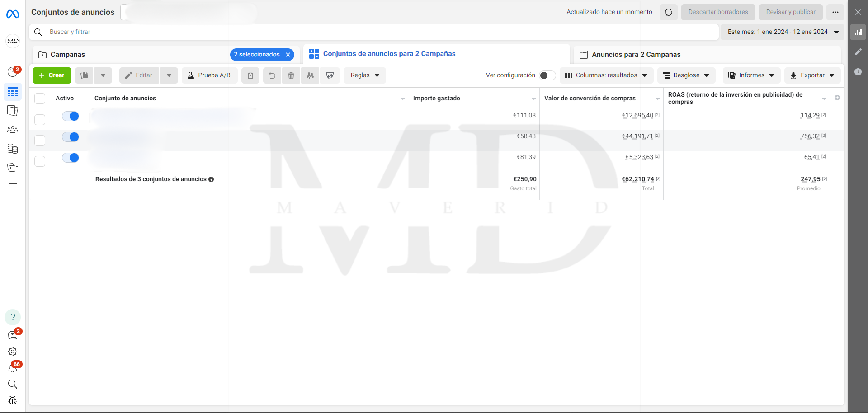Image resolution: width=868 pixels, height=413 pixels.
Task: Open the date range selector for Este mes
Action: [783, 32]
